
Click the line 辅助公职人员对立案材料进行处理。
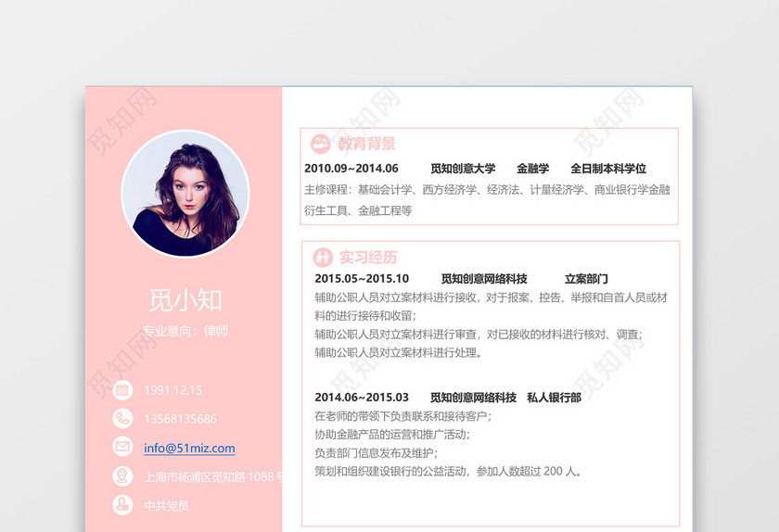[399, 353]
